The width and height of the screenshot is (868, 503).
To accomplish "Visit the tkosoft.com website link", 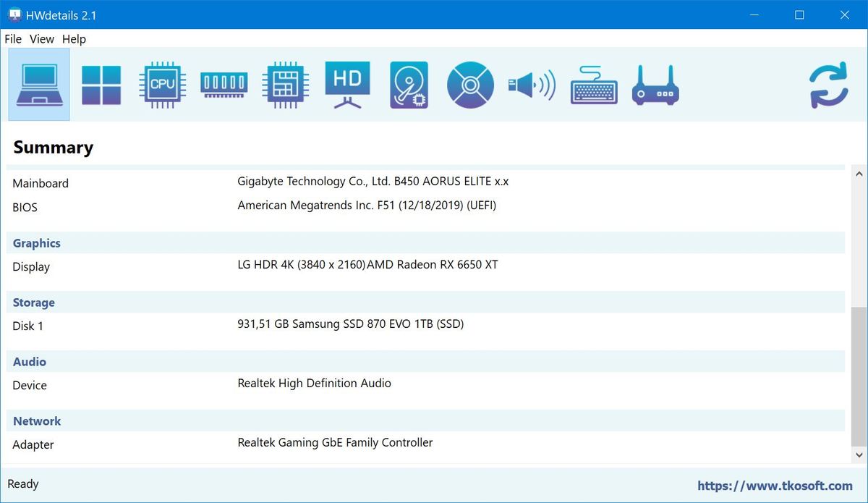I will [775, 486].
